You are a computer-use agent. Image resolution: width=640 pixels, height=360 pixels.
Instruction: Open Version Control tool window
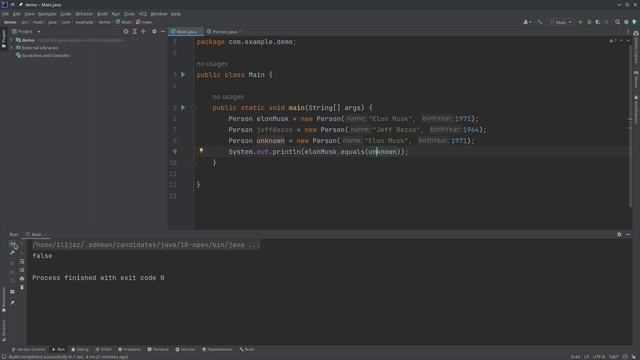tap(29, 349)
